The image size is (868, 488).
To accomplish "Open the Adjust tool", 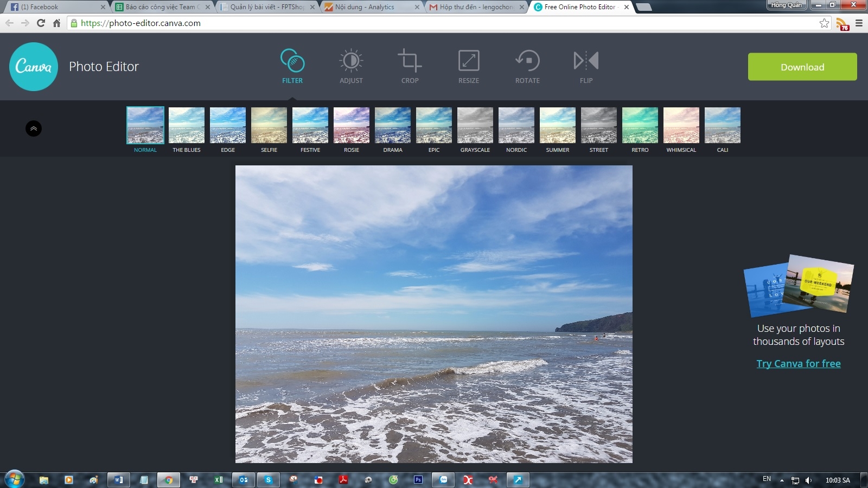I will click(351, 67).
